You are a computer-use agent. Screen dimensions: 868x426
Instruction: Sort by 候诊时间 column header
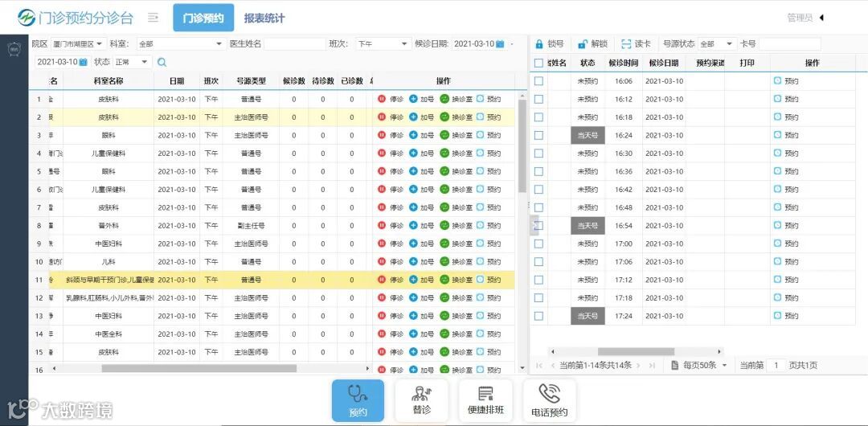tap(624, 63)
